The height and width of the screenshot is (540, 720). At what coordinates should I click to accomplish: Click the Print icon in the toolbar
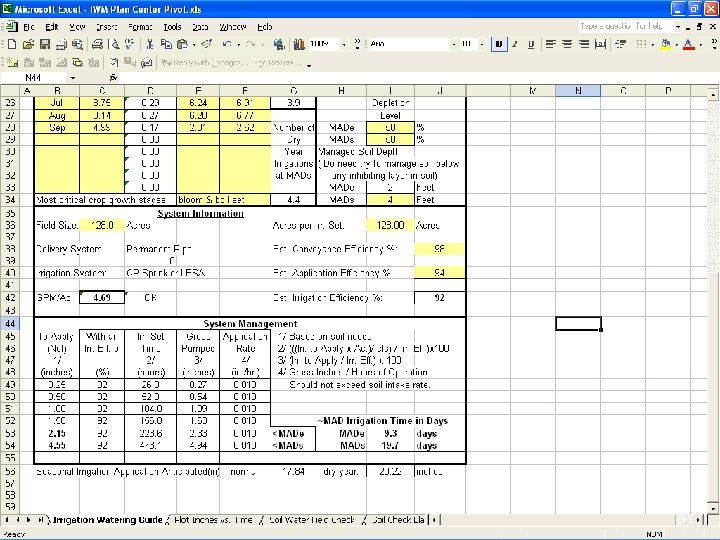tap(97, 44)
